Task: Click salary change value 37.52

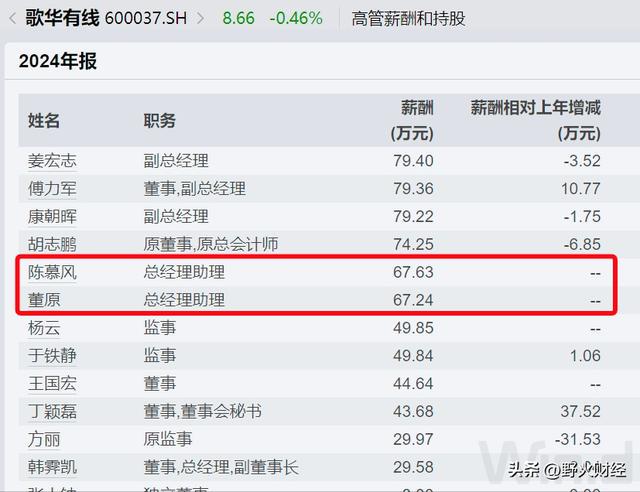Action: (x=580, y=412)
